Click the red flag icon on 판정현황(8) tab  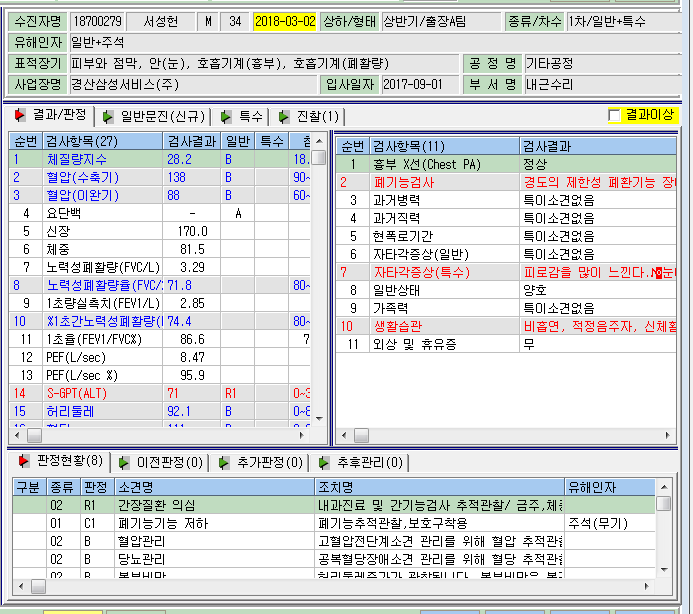click(x=23, y=461)
